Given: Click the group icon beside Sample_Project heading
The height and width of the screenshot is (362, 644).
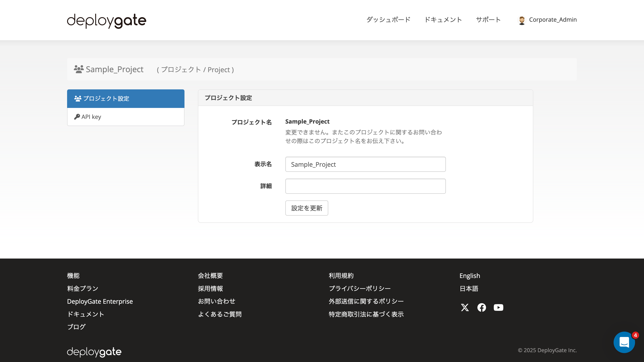Looking at the screenshot, I should (78, 69).
